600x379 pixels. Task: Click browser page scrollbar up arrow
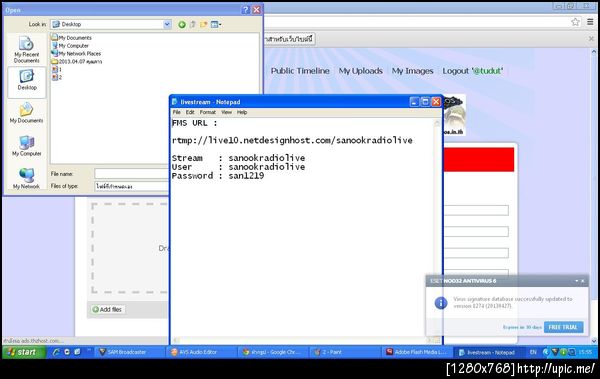593,52
